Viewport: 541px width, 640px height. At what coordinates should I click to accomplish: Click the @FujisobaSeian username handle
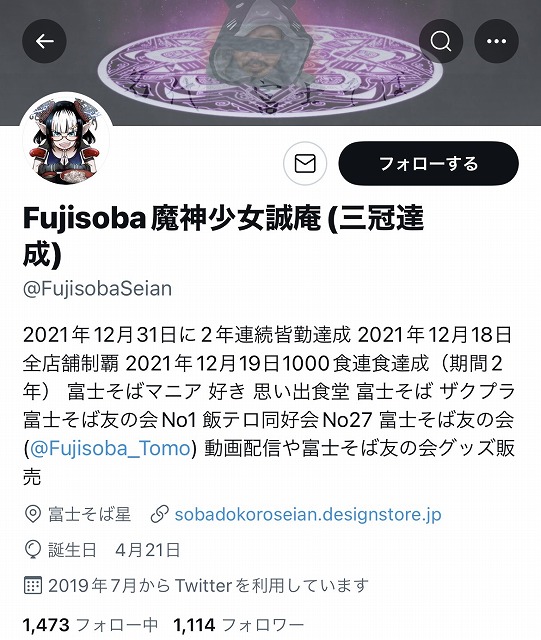[x=98, y=289]
